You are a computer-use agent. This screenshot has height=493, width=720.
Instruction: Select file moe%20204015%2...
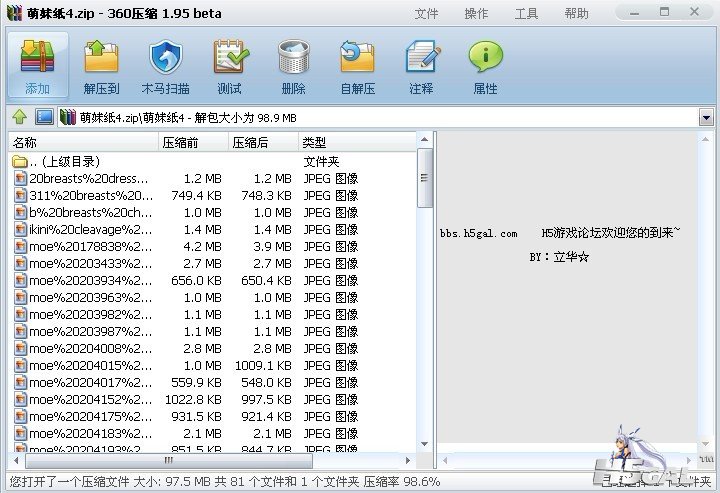tap(90, 365)
